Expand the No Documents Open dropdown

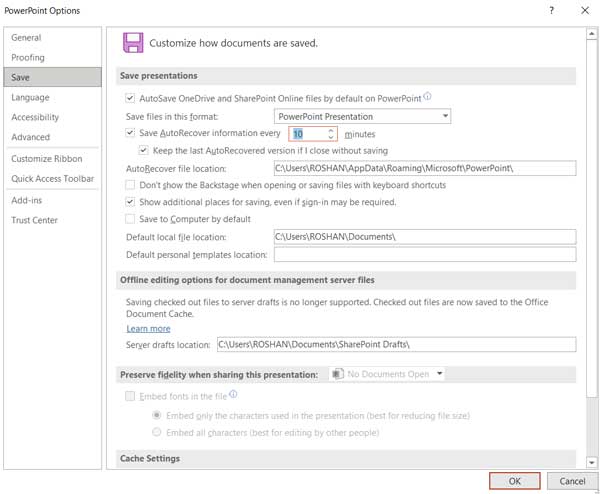tap(387, 374)
